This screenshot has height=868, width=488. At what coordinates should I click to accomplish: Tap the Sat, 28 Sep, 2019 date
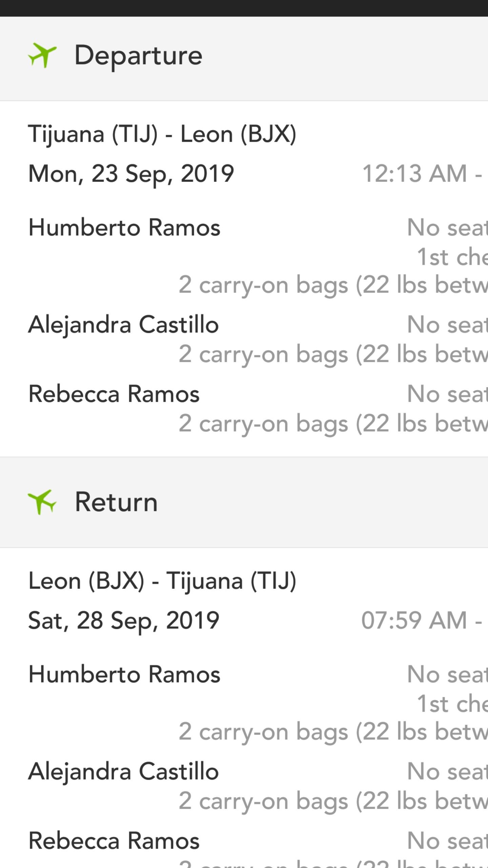tap(124, 620)
